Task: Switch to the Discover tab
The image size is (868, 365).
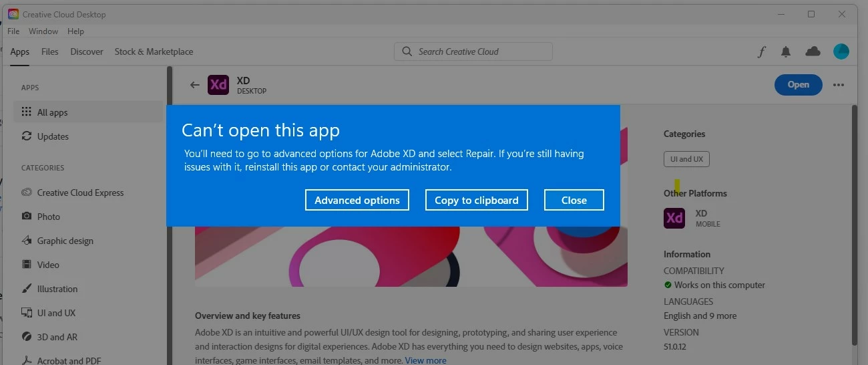Action: [87, 51]
